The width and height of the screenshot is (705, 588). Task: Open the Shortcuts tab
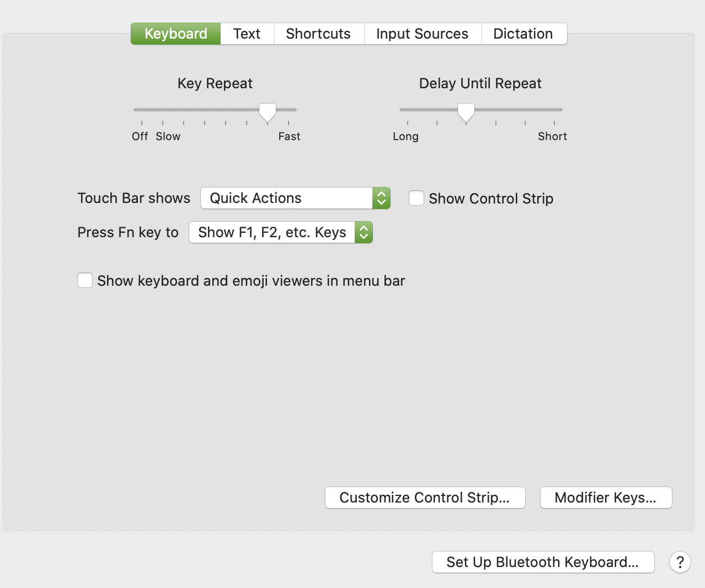tap(318, 34)
